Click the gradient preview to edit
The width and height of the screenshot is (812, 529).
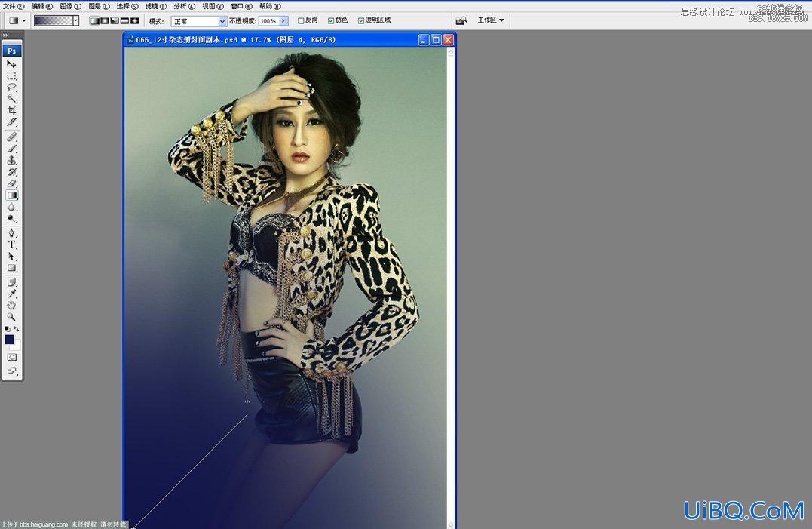click(53, 20)
